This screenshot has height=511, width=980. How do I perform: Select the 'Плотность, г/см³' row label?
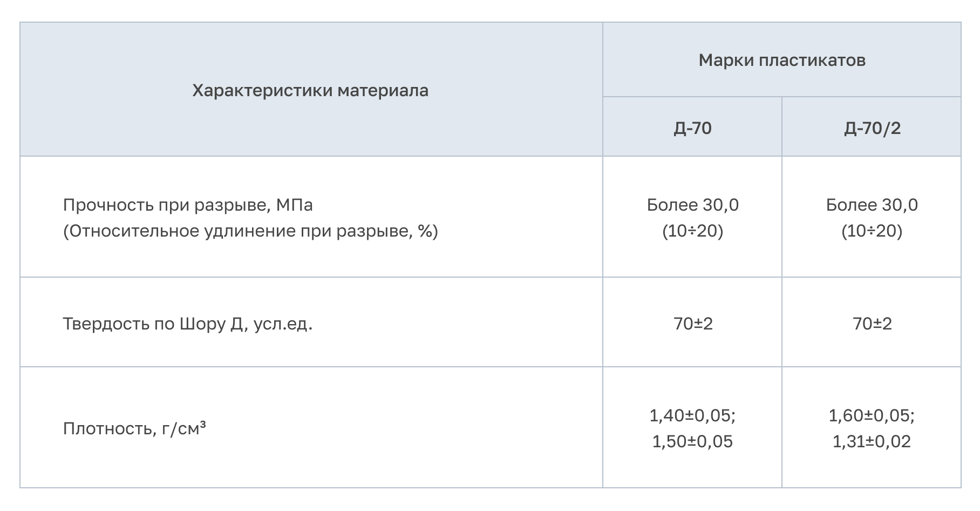point(134,429)
